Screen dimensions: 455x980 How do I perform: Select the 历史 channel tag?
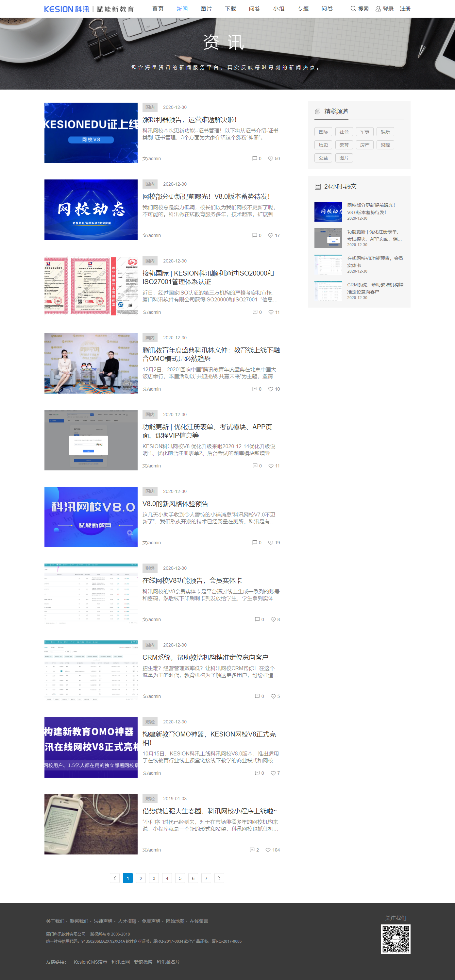coord(323,145)
